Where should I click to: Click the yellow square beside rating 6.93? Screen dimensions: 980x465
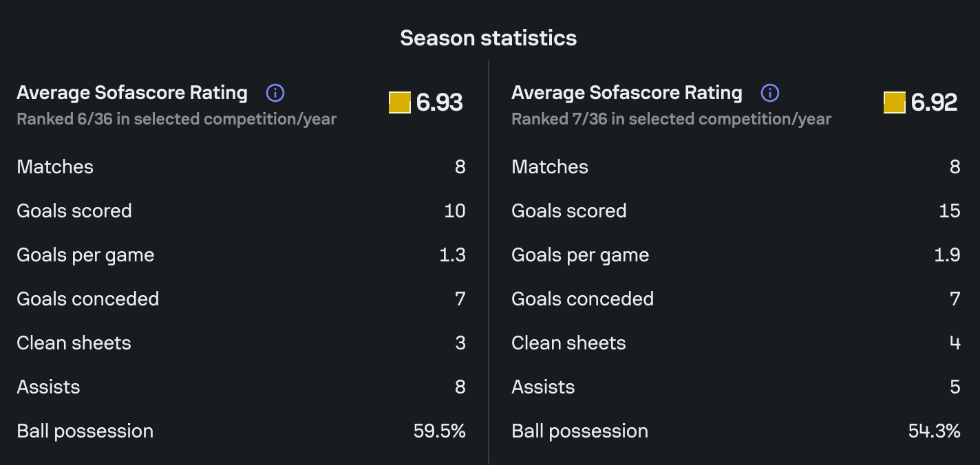[400, 102]
